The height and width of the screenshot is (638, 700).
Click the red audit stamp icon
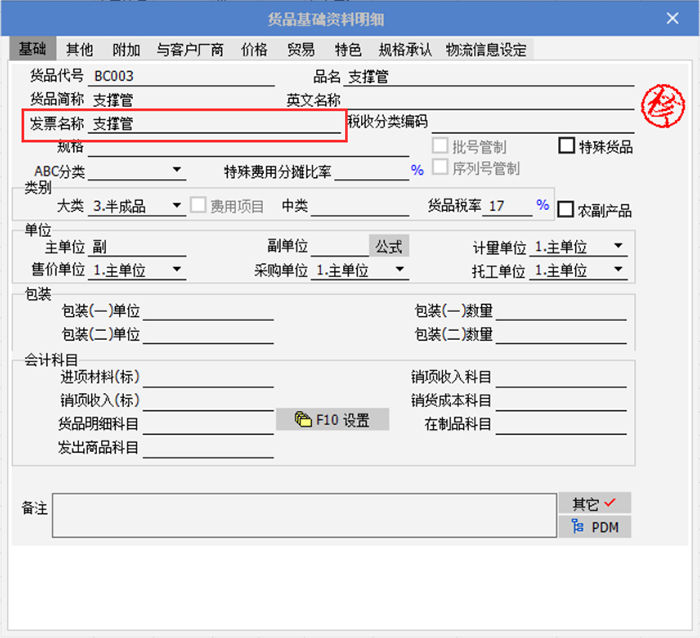pos(662,104)
